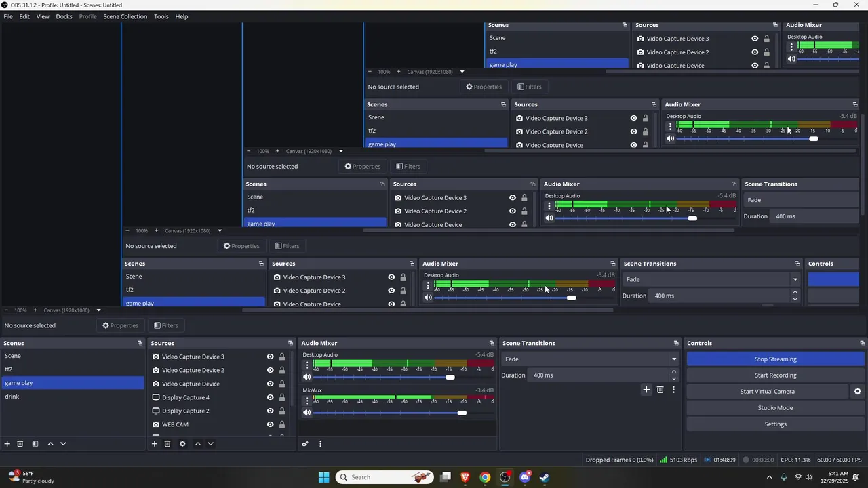Open source properties gear in bottom Sources toolbar

[182, 444]
